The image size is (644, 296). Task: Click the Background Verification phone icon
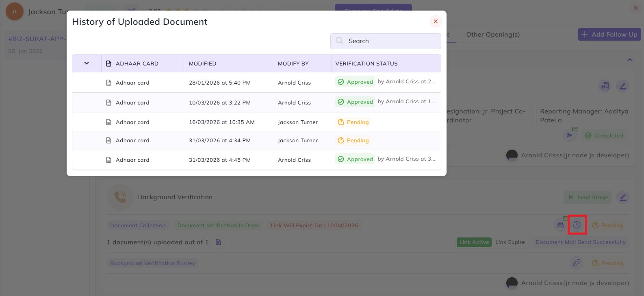(x=120, y=197)
